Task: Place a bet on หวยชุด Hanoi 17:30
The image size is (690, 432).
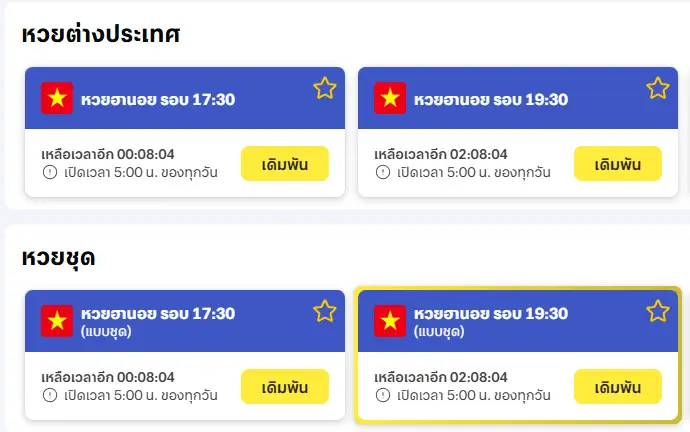Action: pyautogui.click(x=285, y=387)
